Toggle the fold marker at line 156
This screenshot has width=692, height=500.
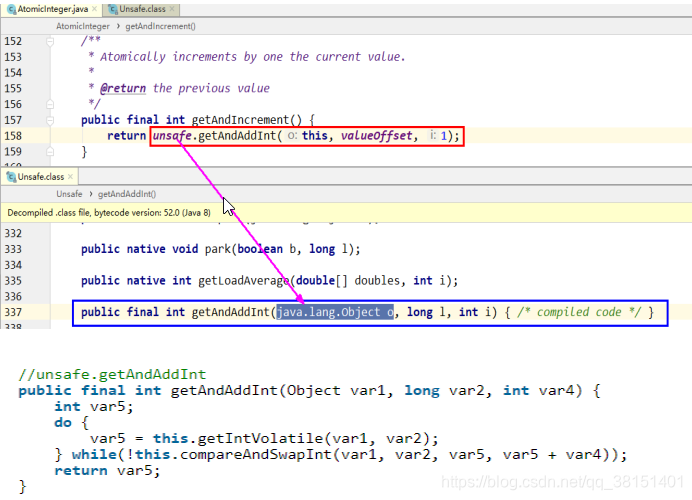[50, 105]
